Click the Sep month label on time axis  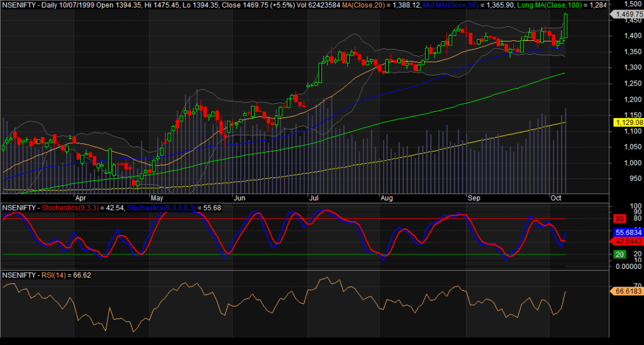click(474, 198)
